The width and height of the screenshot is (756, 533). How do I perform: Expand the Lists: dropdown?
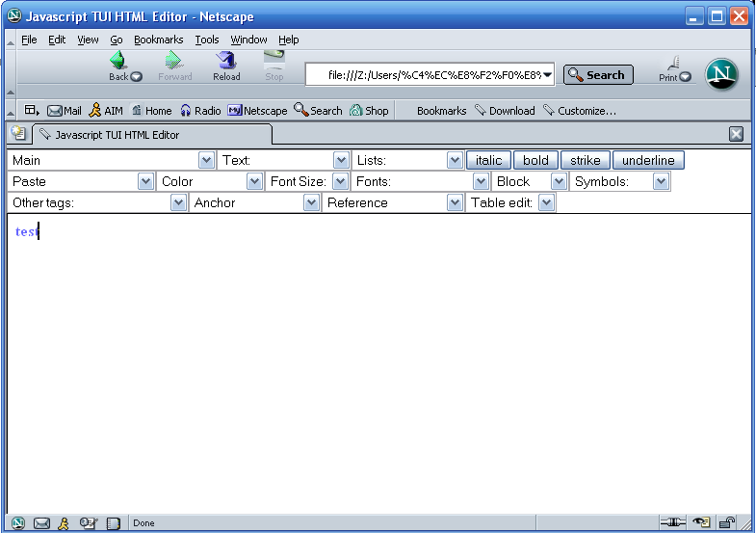(x=455, y=160)
